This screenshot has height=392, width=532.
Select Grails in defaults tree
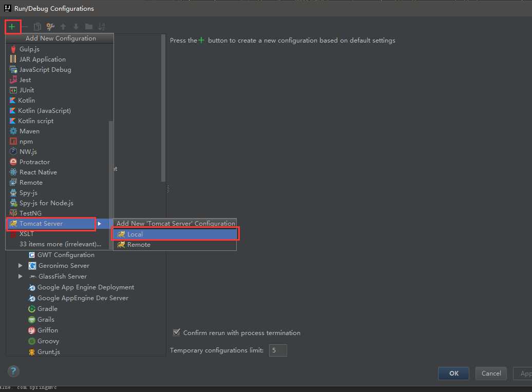coord(41,320)
